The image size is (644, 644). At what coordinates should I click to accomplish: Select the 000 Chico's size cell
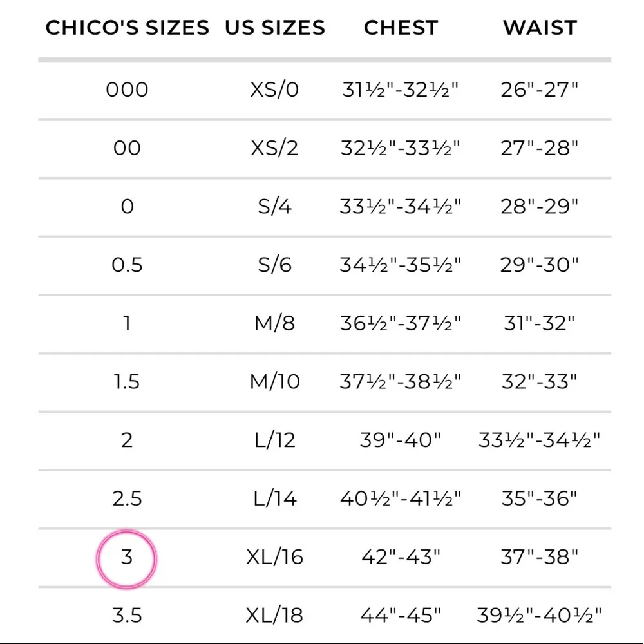point(127,90)
